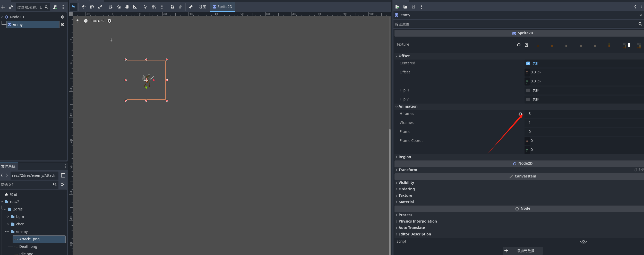
Task: Focus the 筛选属性 property filter field
Action: tap(516, 24)
